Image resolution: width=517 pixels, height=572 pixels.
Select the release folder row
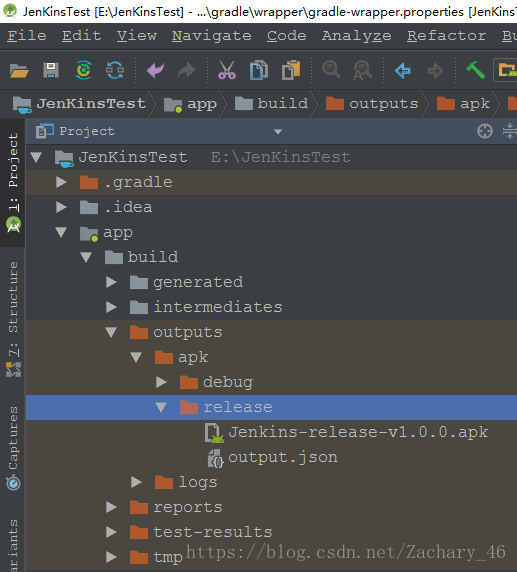click(271, 407)
